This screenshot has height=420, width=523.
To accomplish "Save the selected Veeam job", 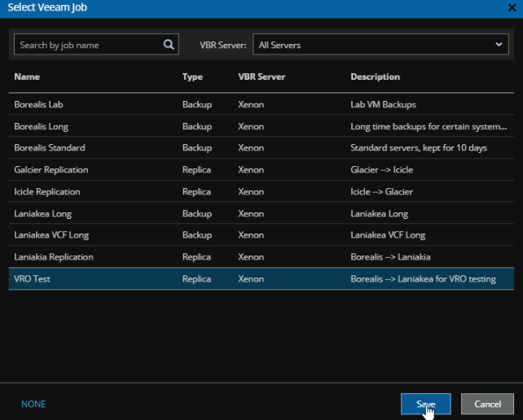I will click(425, 404).
